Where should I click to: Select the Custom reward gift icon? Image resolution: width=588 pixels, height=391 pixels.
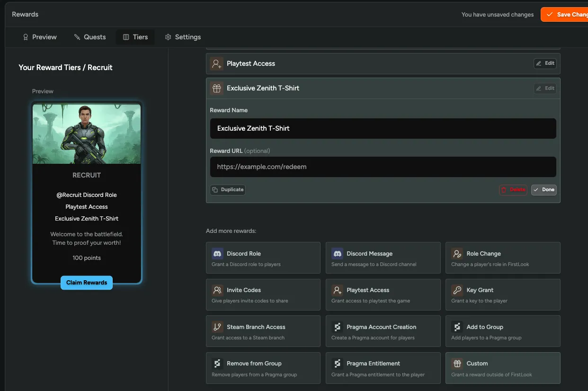457,363
